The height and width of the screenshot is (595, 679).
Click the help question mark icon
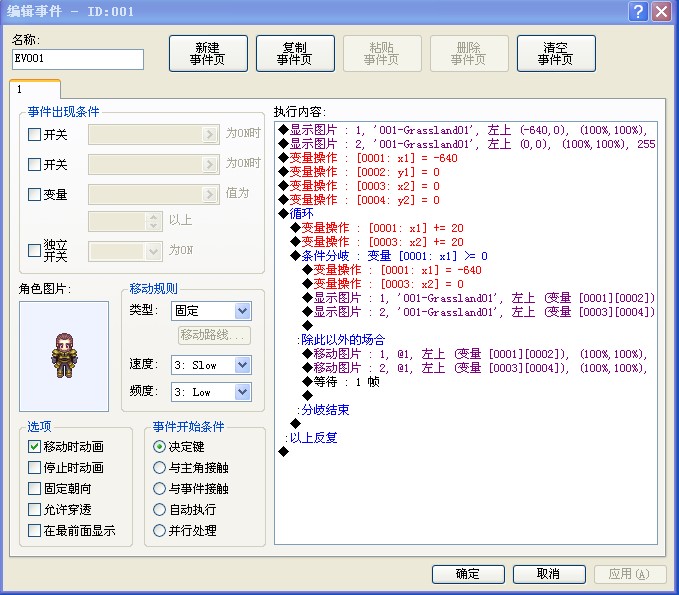tap(638, 11)
